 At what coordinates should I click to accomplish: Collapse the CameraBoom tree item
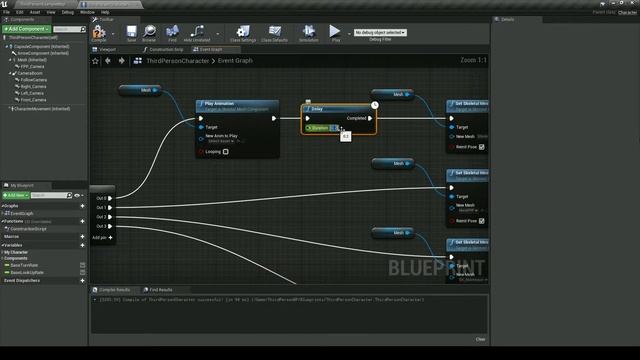tap(10, 73)
